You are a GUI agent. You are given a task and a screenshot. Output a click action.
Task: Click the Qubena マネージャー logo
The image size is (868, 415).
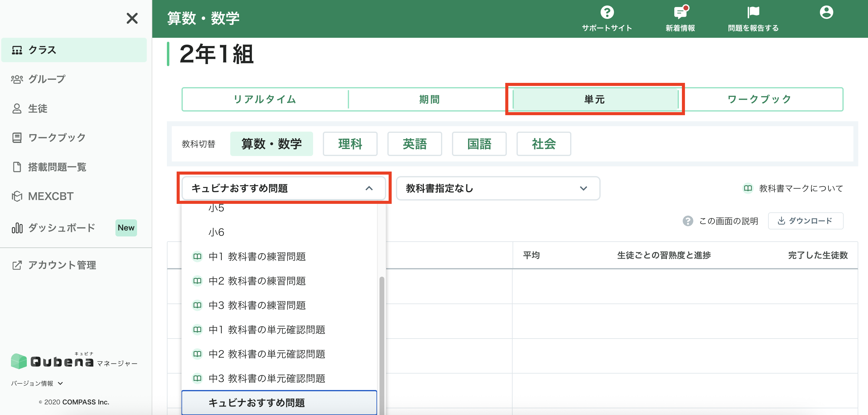click(x=74, y=361)
